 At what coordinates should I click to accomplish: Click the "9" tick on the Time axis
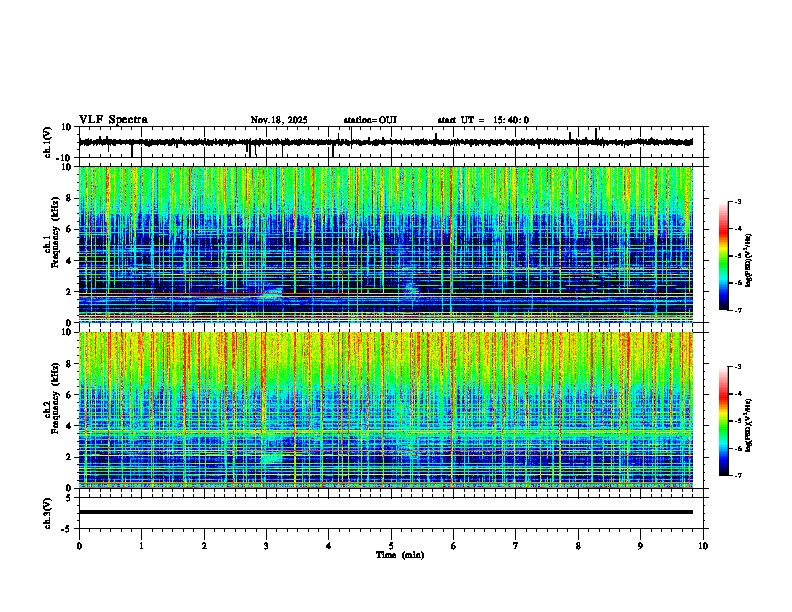[x=640, y=546]
